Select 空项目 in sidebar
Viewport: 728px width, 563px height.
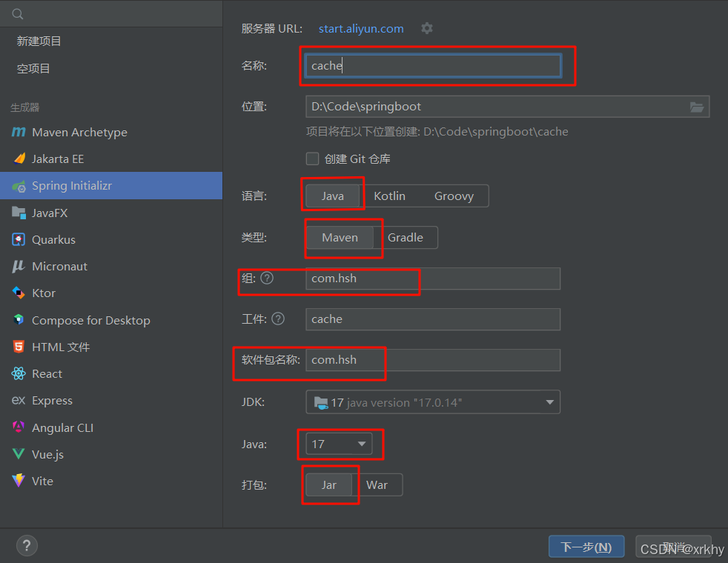pyautogui.click(x=33, y=69)
